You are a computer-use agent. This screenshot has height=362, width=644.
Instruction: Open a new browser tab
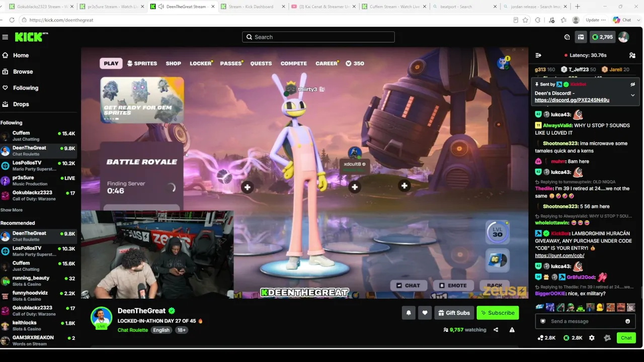[x=578, y=7]
